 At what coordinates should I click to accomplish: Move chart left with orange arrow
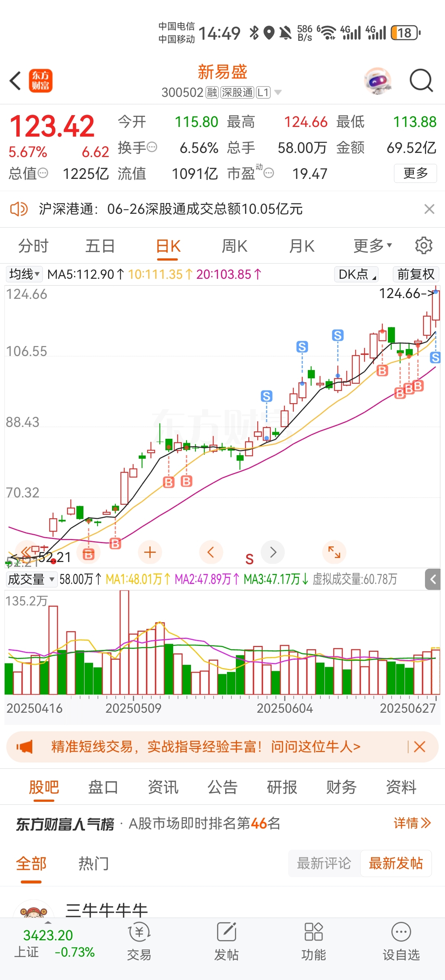point(211,552)
